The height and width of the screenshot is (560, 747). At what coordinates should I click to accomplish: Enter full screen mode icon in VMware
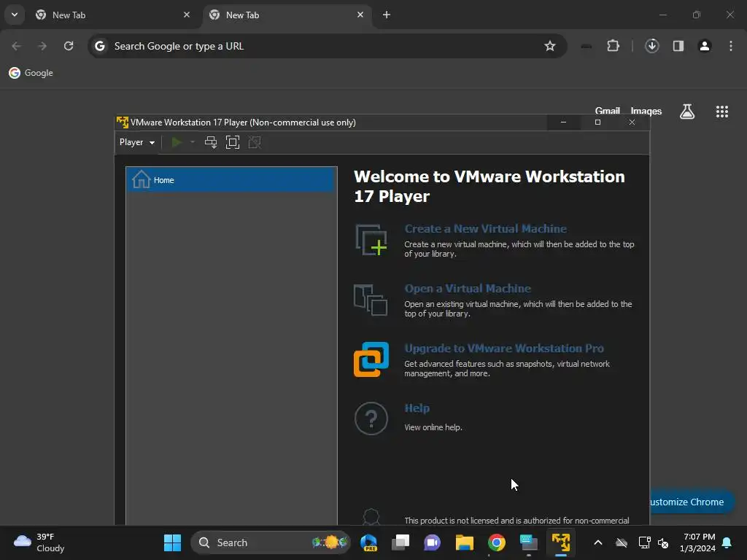(x=233, y=142)
